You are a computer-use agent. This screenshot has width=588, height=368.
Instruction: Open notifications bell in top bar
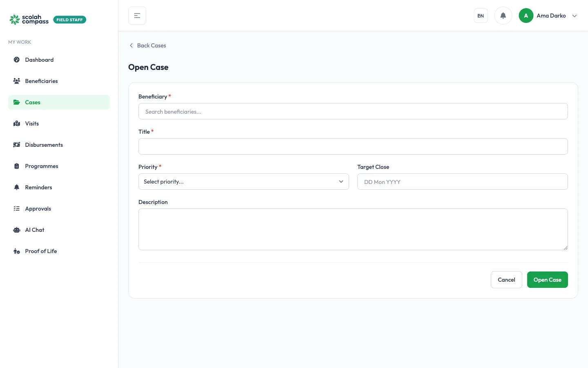pyautogui.click(x=503, y=16)
